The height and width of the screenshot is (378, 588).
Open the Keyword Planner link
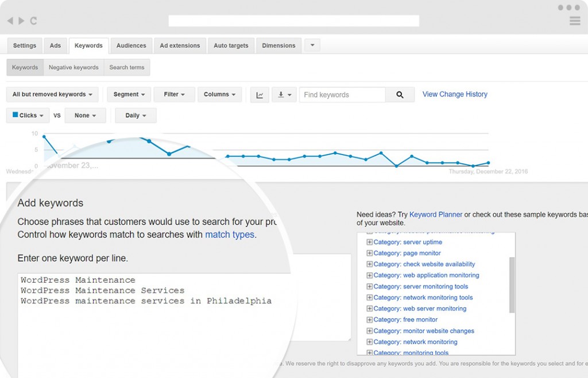pyautogui.click(x=435, y=214)
